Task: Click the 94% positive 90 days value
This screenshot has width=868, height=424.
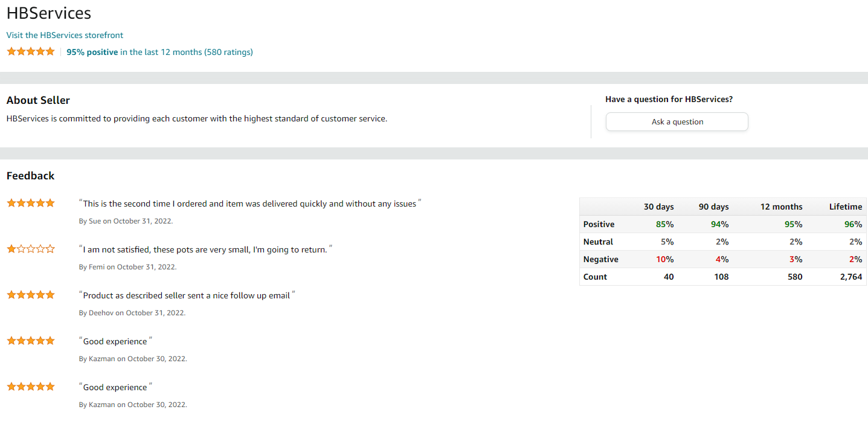Action: click(719, 224)
